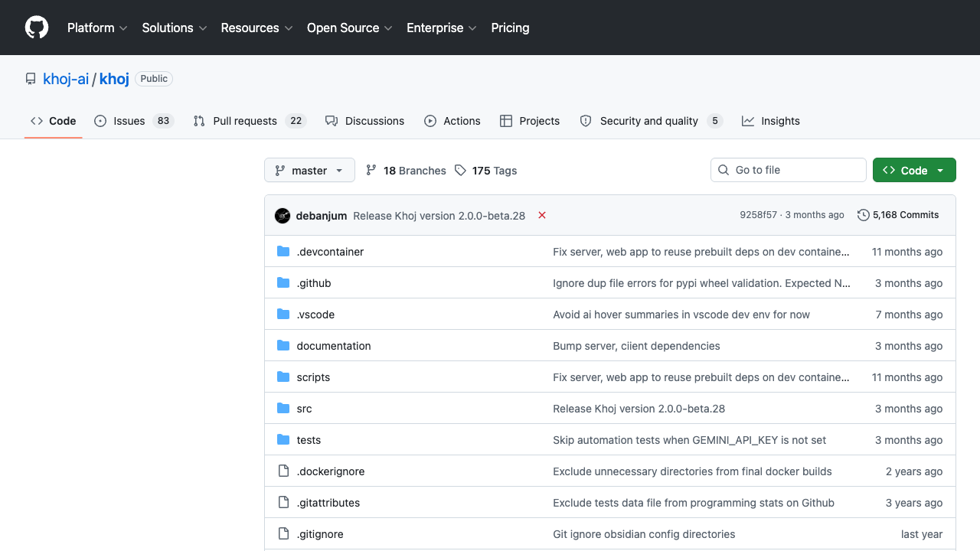Screen dimensions: 980x551
Task: Focus the Go to file search field
Action: [789, 170]
